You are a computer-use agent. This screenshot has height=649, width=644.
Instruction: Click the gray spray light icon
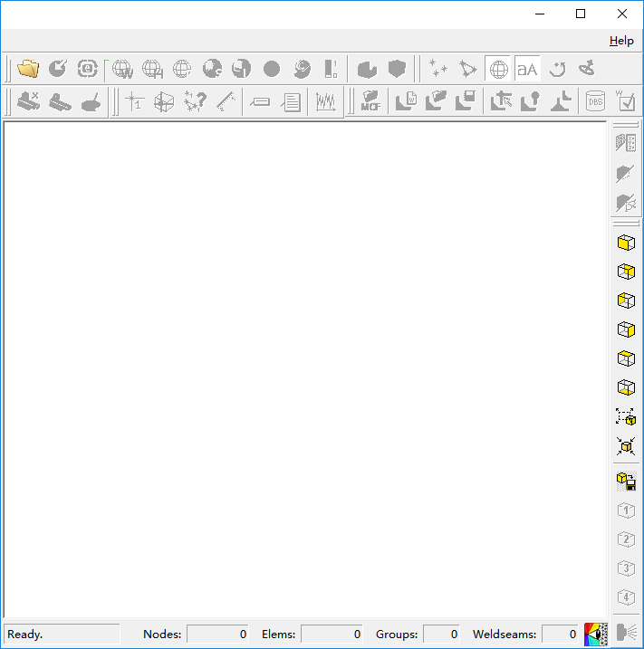tap(626, 633)
